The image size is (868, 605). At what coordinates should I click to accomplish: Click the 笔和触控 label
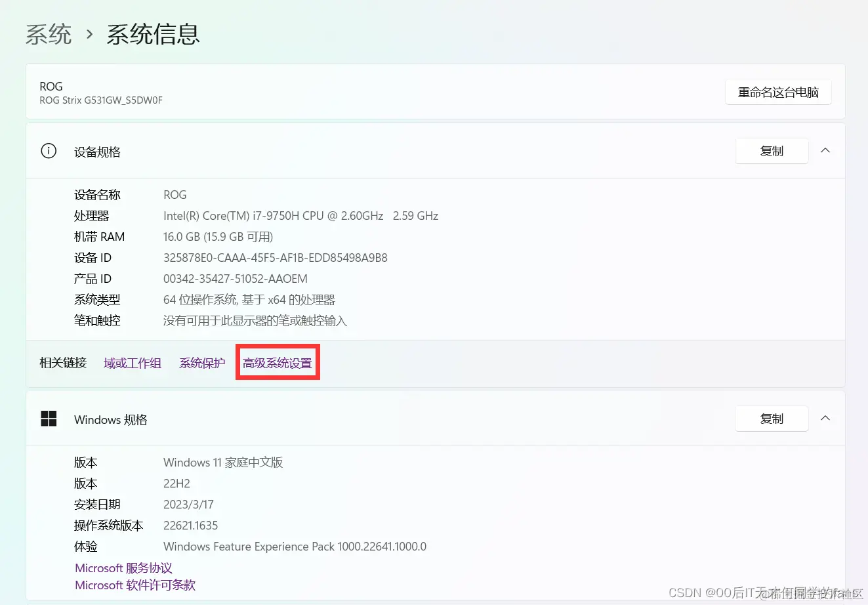(97, 321)
